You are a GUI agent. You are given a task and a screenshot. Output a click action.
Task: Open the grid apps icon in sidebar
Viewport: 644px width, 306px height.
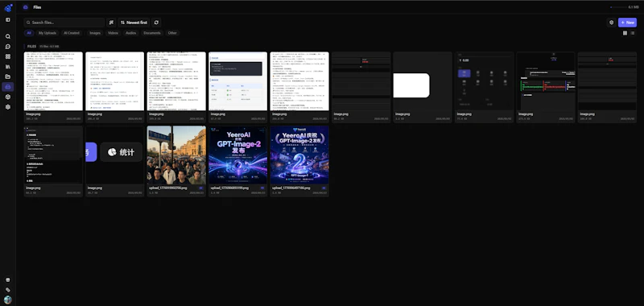(x=8, y=56)
